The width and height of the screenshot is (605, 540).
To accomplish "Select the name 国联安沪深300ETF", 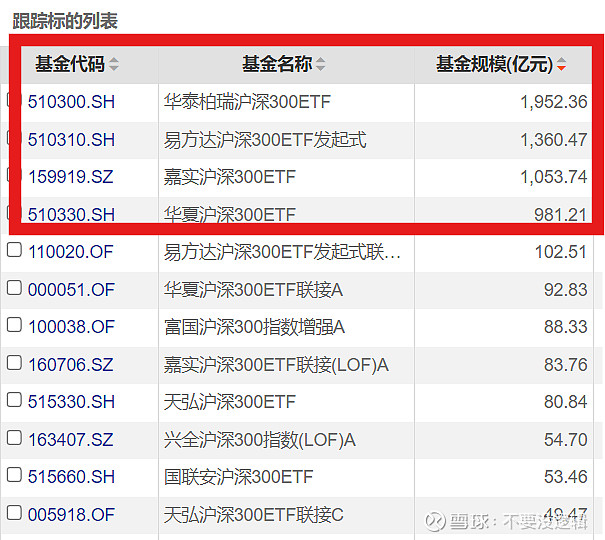I will (x=238, y=477).
